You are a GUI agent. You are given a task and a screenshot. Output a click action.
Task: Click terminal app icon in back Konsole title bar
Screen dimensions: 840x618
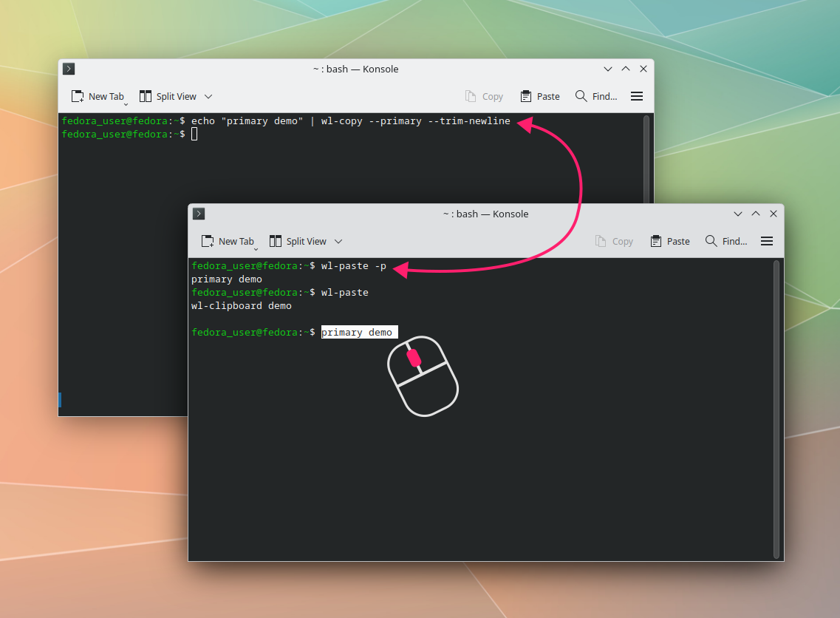point(69,69)
